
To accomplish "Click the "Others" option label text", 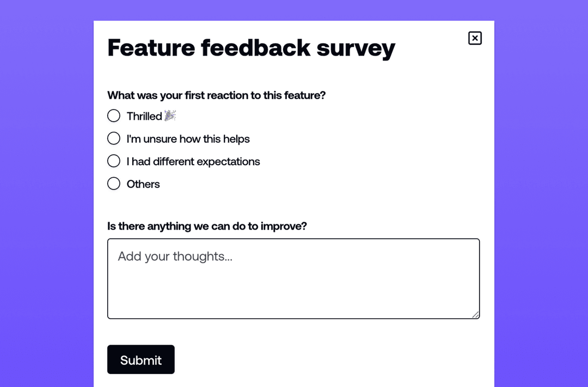I will (x=143, y=184).
